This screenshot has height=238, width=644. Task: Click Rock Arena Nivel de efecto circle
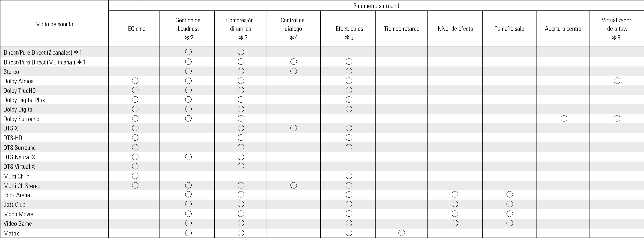point(455,194)
